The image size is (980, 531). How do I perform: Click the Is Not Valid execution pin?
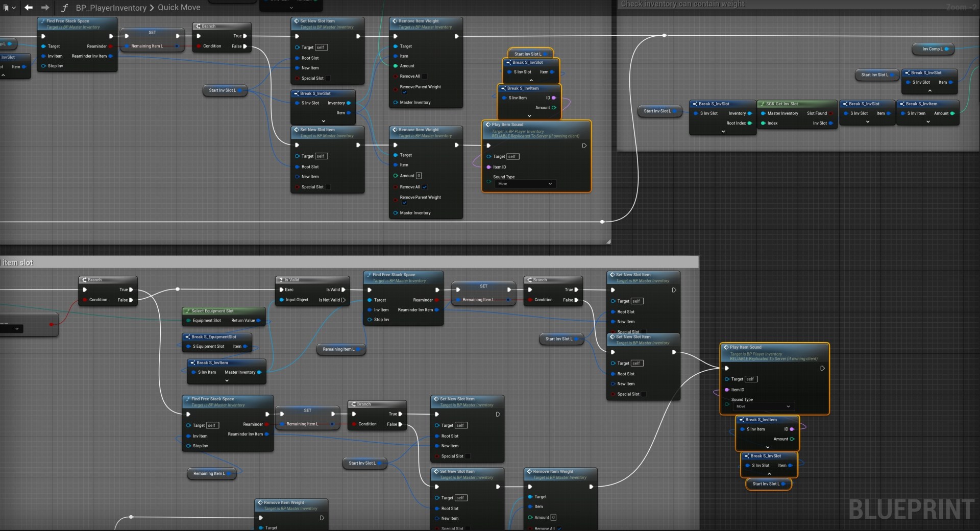343,300
